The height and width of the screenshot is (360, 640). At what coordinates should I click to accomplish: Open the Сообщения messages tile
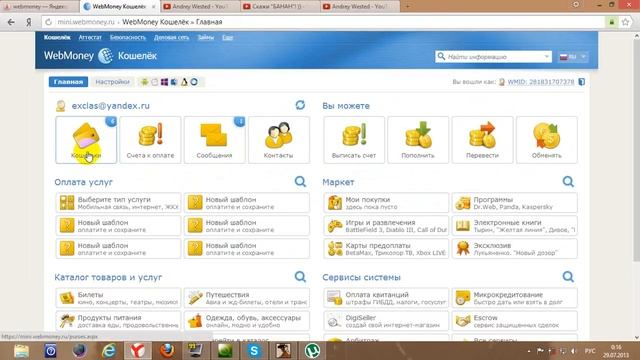pos(214,140)
